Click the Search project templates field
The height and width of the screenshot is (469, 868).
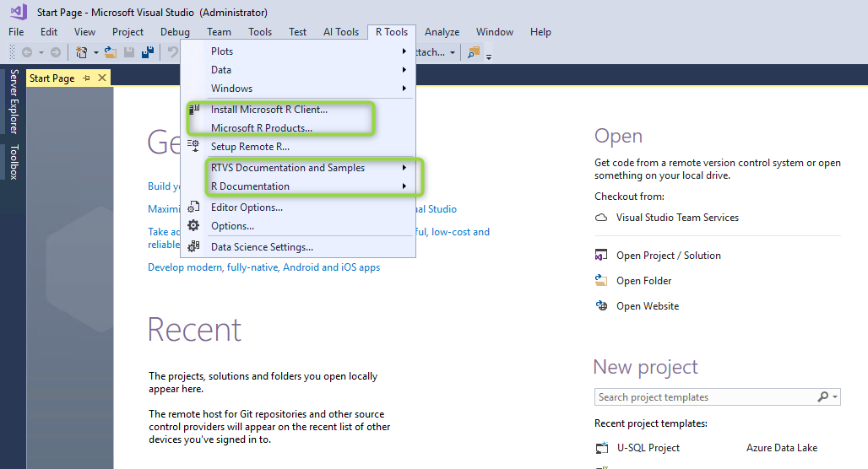click(x=701, y=397)
